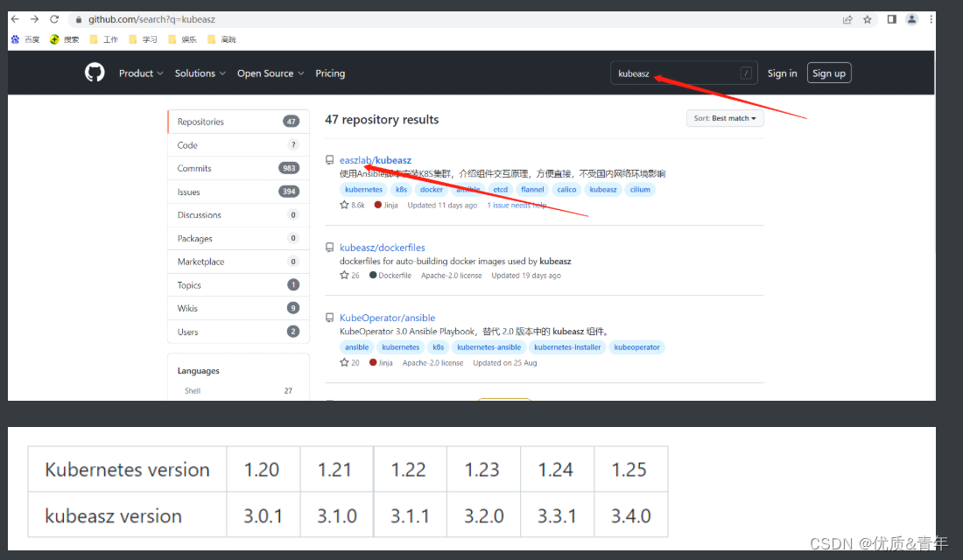This screenshot has width=963, height=560.
Task: Select the Marketplace filter
Action: [x=238, y=262]
